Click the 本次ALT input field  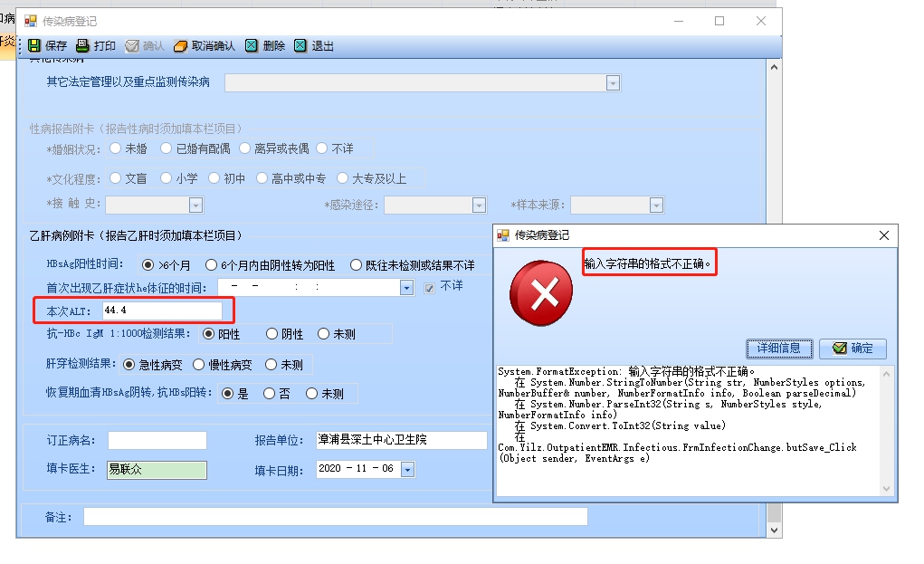point(162,311)
